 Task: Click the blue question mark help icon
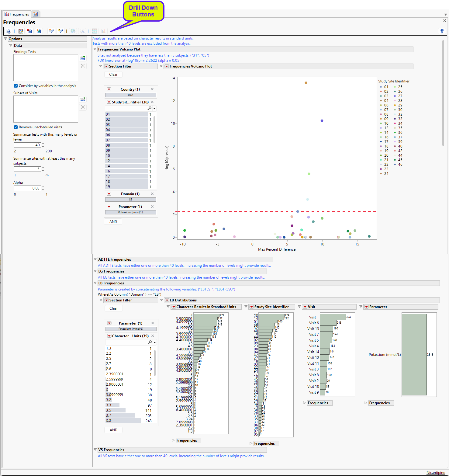tap(442, 31)
